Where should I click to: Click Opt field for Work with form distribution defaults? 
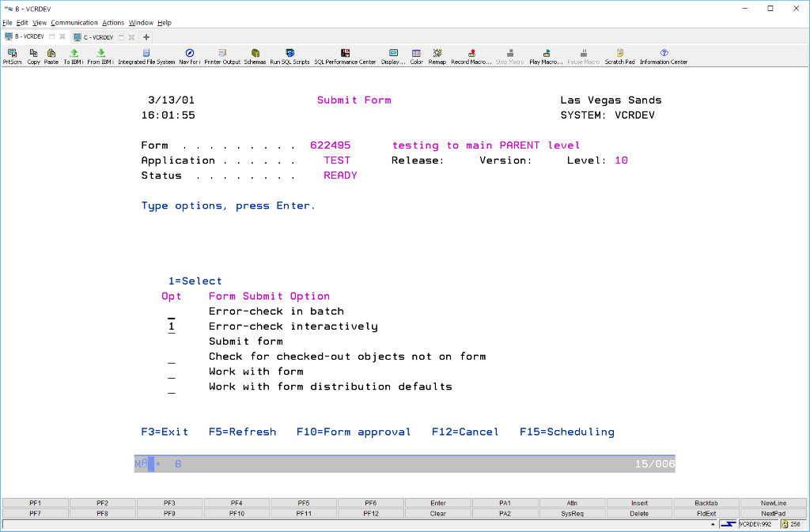click(x=172, y=387)
